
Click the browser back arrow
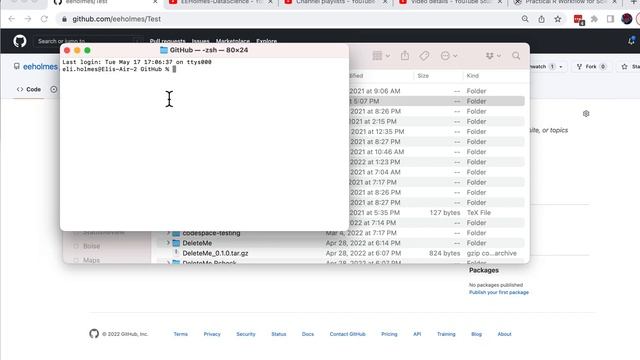11,19
